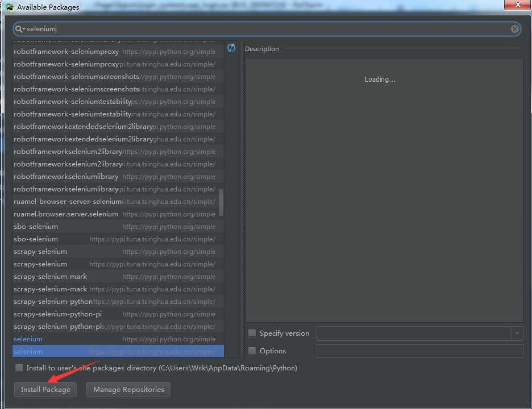Click the package list scrollbar thumb
Image resolution: width=532 pixels, height=409 pixels.
pos(221,202)
